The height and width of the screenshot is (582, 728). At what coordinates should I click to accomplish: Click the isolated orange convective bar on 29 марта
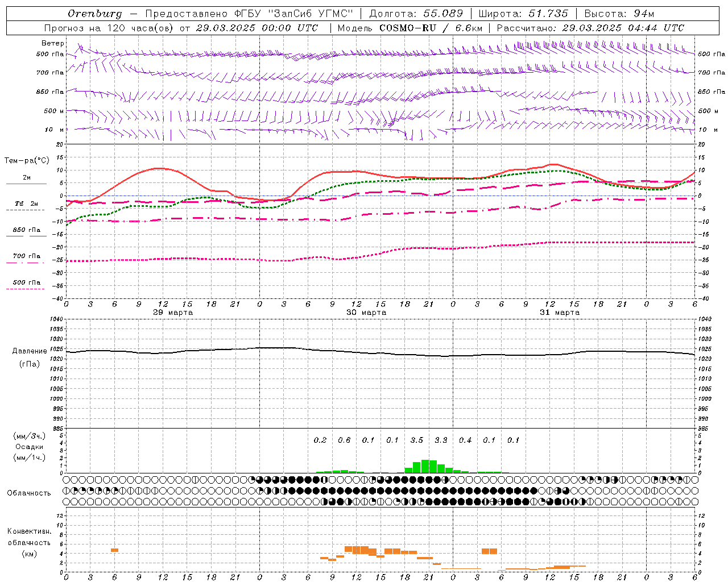pyautogui.click(x=114, y=550)
